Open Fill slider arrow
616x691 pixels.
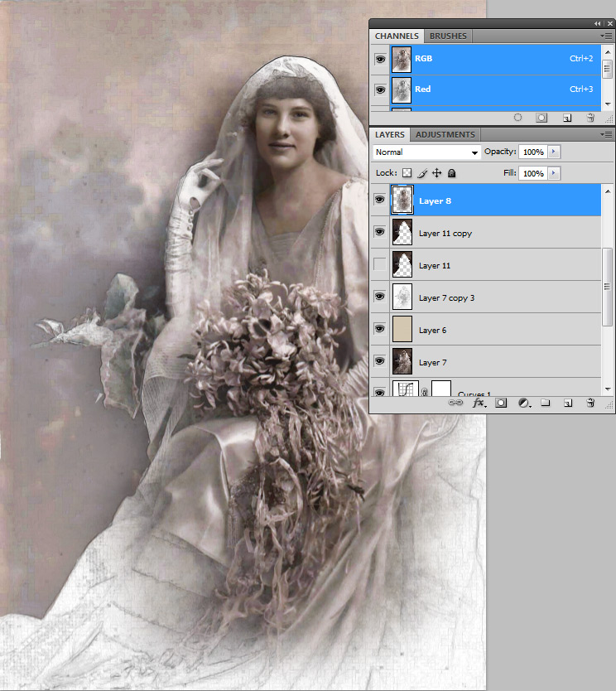pos(554,173)
